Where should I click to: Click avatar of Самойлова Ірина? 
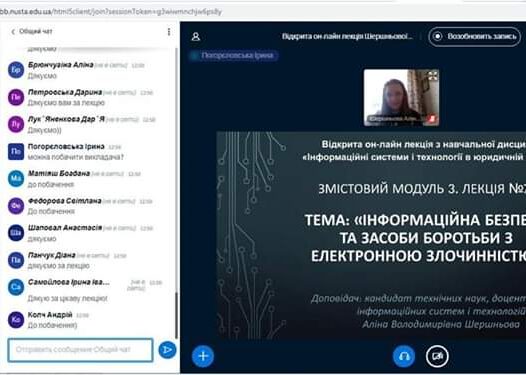coord(16,287)
